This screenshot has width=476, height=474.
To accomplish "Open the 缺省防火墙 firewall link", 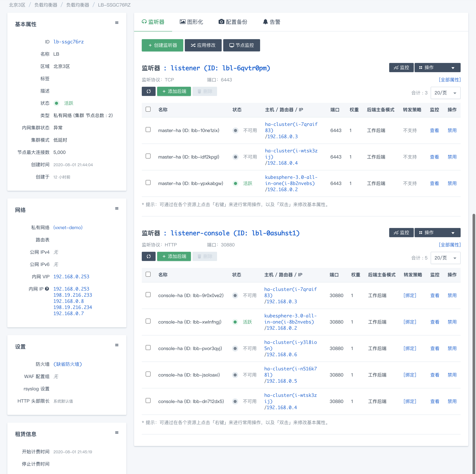I will coord(68,364).
